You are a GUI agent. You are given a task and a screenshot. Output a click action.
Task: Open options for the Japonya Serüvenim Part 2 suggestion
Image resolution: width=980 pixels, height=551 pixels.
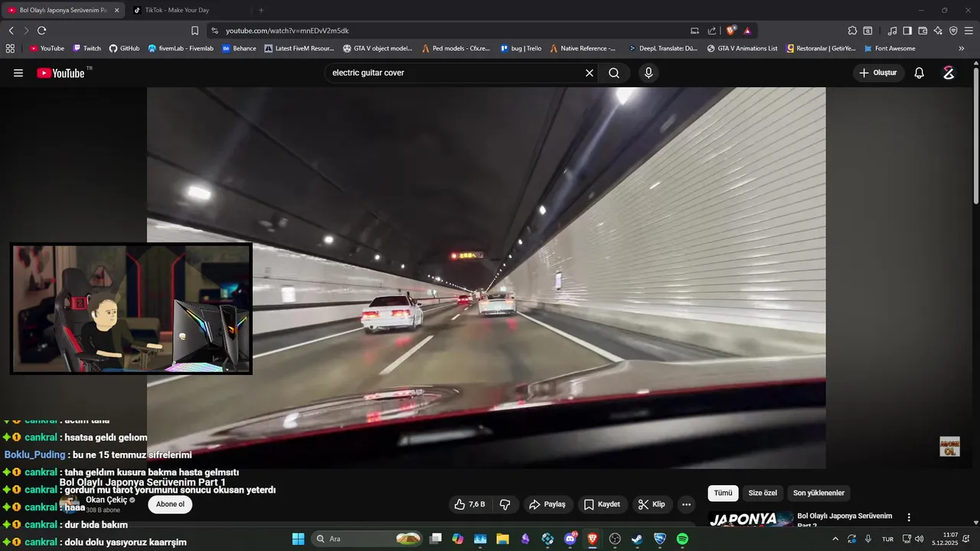909,517
